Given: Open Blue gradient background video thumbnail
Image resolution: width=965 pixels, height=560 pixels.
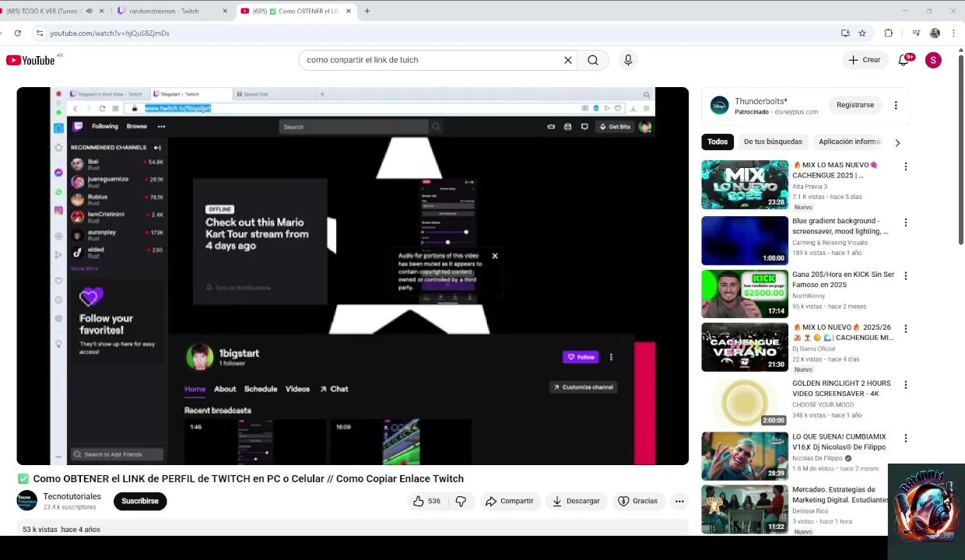Looking at the screenshot, I should pyautogui.click(x=745, y=240).
